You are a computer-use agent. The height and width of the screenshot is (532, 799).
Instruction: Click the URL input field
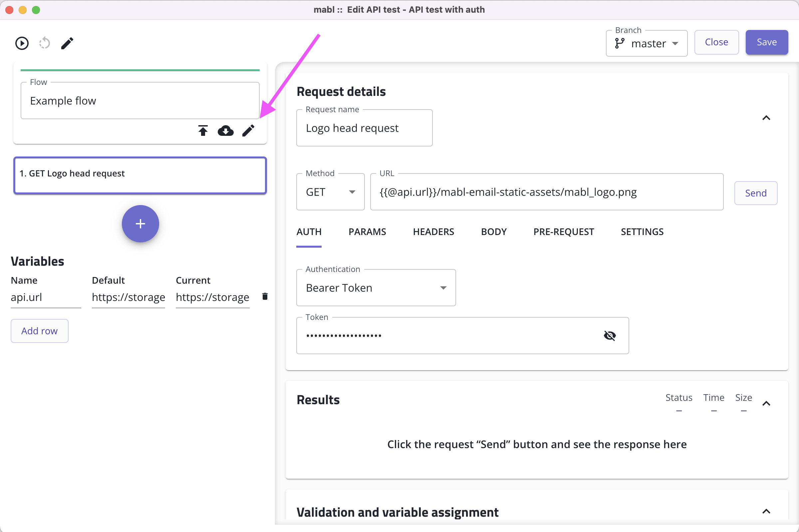[x=546, y=192]
